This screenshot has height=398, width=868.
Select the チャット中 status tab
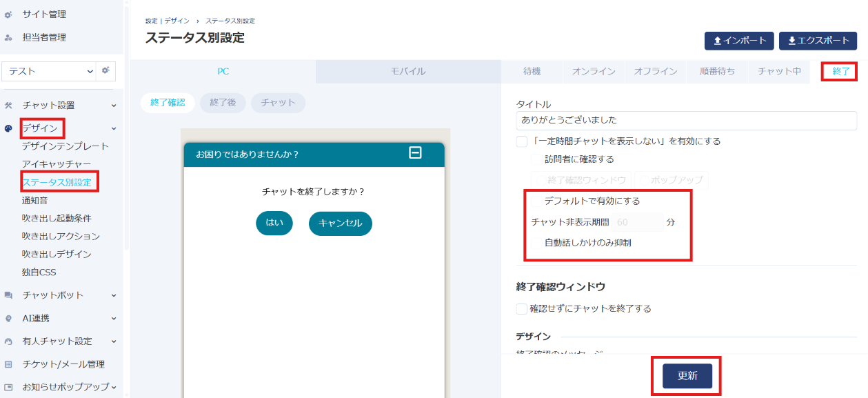pos(779,72)
